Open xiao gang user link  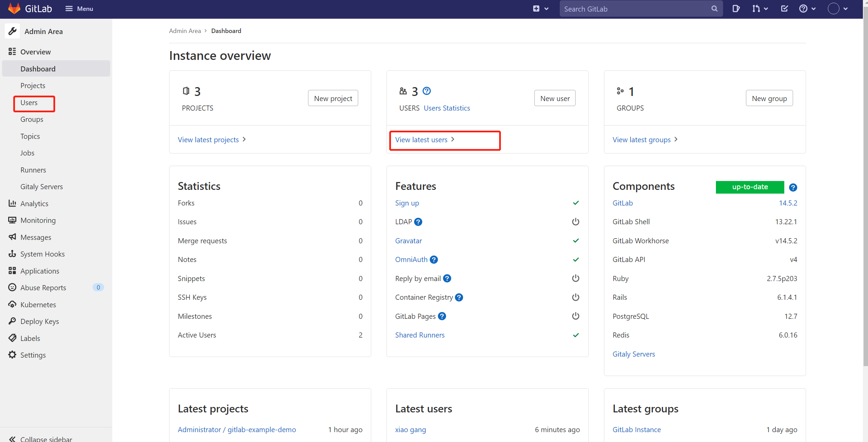(x=410, y=429)
